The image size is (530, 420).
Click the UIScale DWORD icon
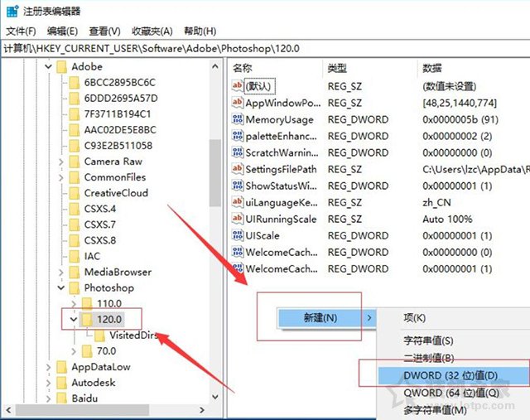(238, 235)
